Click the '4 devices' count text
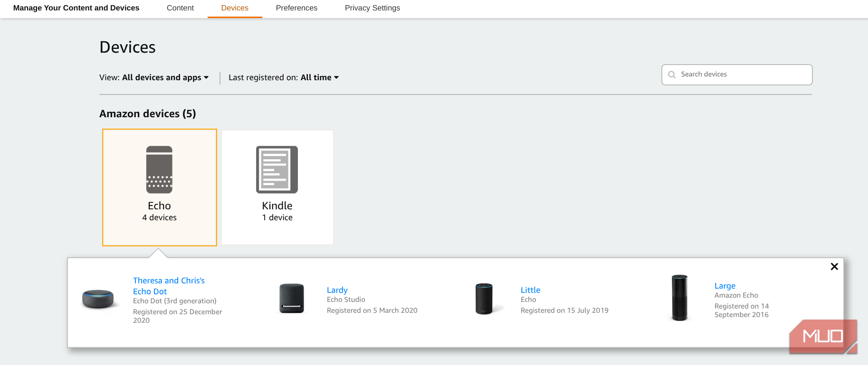This screenshot has width=868, height=365. pyautogui.click(x=159, y=217)
